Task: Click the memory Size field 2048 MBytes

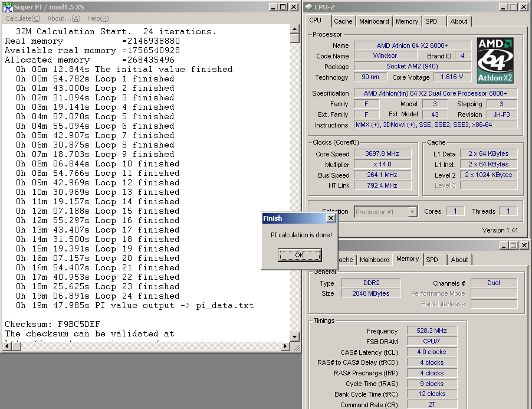Action: click(x=371, y=293)
